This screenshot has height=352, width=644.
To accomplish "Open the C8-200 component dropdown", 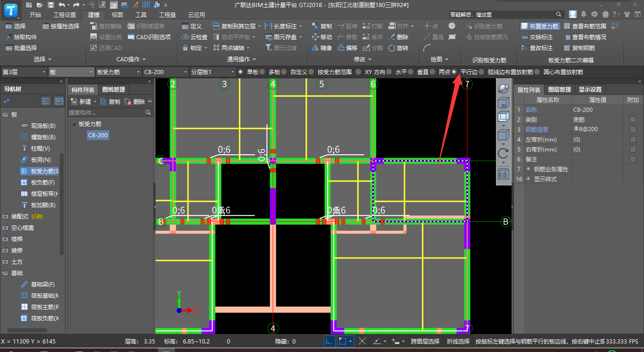I will tap(165, 72).
